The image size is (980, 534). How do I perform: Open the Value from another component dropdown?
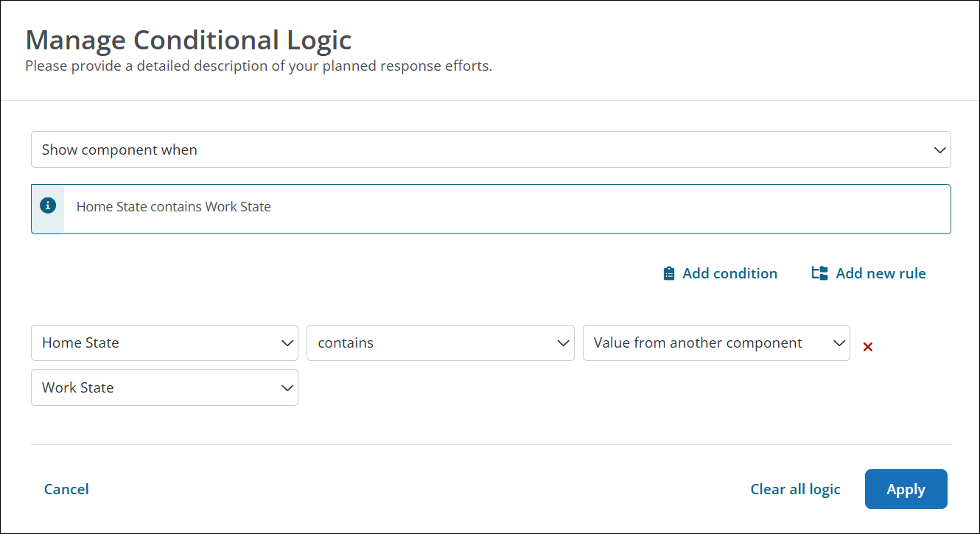click(x=715, y=343)
